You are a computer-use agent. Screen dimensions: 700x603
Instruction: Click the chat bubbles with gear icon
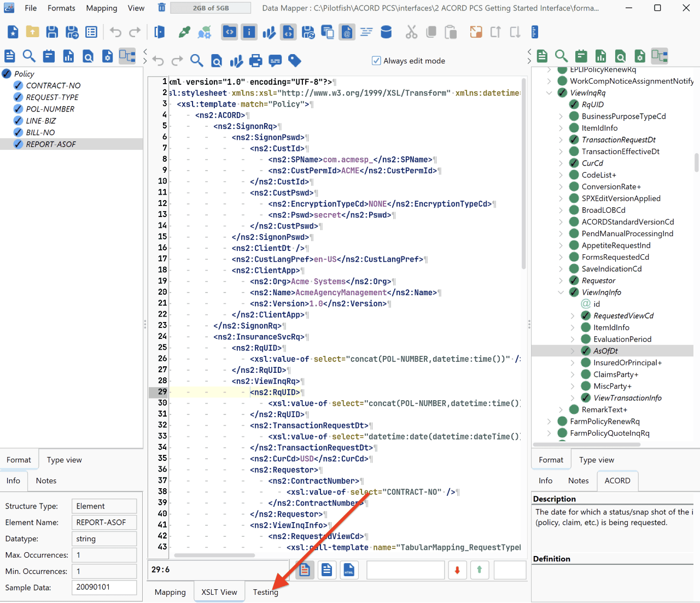[x=205, y=32]
